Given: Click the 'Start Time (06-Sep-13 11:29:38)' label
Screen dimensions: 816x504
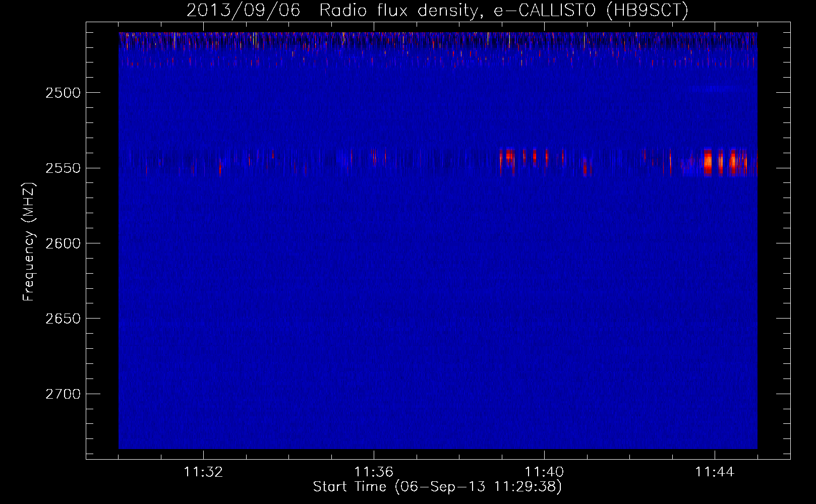Looking at the screenshot, I should (437, 487).
